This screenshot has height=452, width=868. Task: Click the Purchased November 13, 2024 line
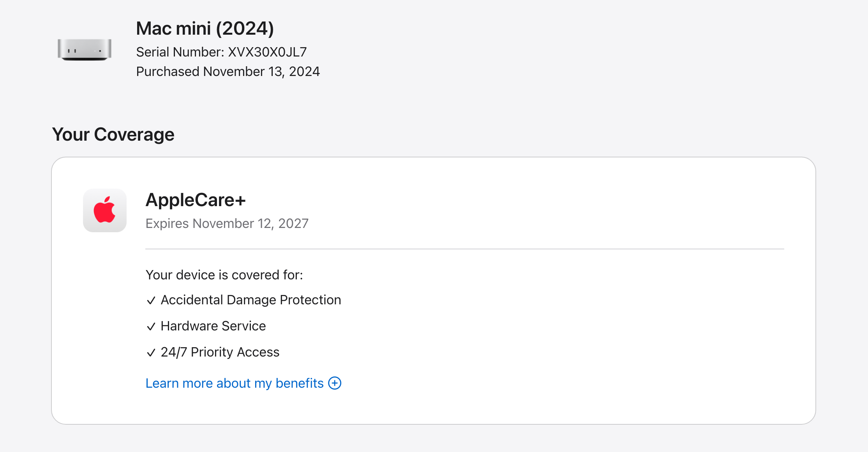228,72
